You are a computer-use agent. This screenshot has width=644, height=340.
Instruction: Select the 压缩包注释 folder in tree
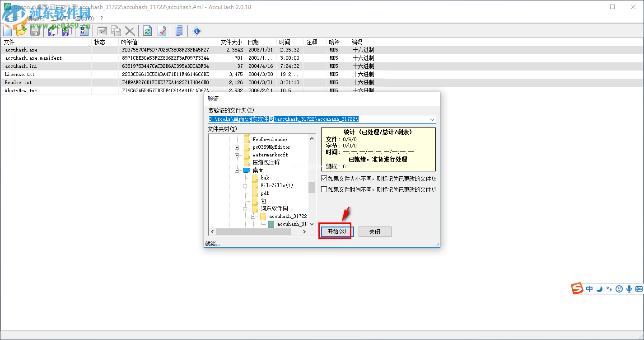tap(266, 163)
